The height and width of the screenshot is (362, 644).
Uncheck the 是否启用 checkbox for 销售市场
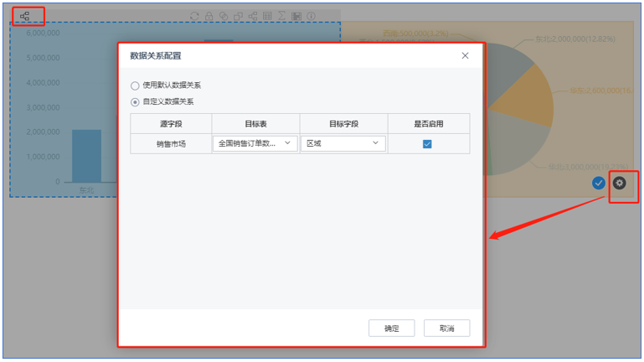[x=427, y=144]
